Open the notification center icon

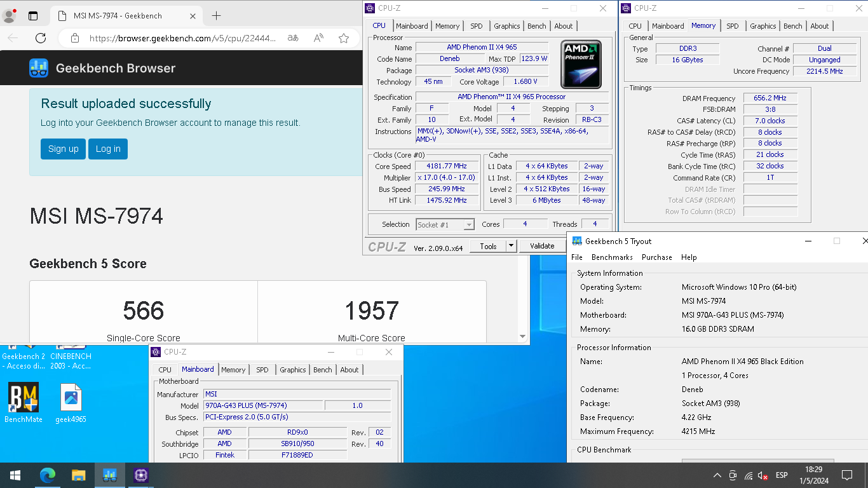pyautogui.click(x=846, y=475)
